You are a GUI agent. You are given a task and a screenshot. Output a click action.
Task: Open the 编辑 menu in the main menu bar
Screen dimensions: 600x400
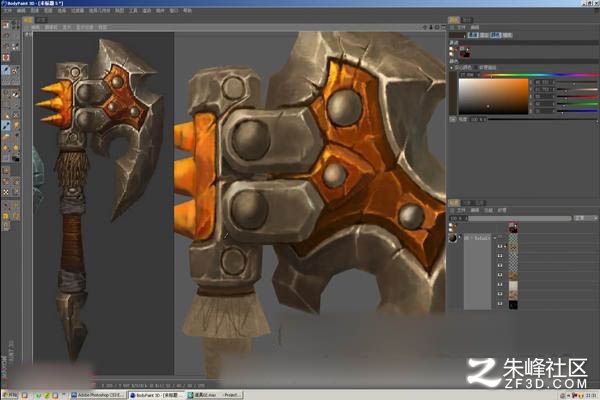21,11
